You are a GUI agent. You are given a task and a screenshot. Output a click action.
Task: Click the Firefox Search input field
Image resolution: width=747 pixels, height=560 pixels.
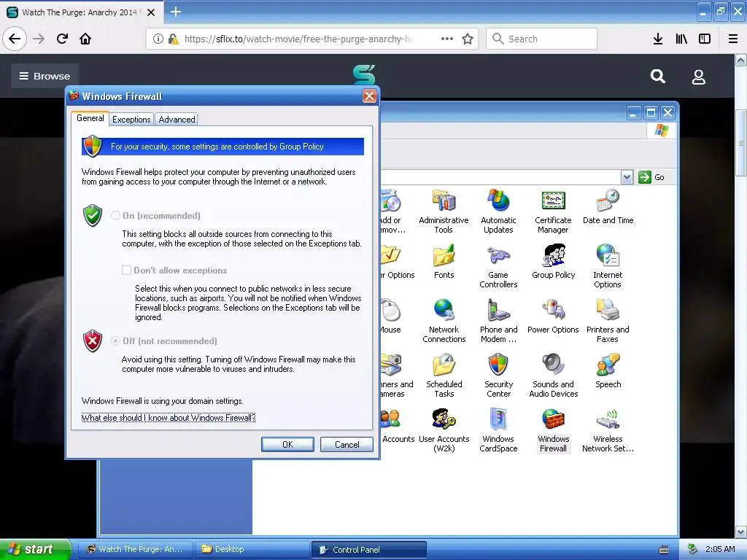[x=542, y=39]
